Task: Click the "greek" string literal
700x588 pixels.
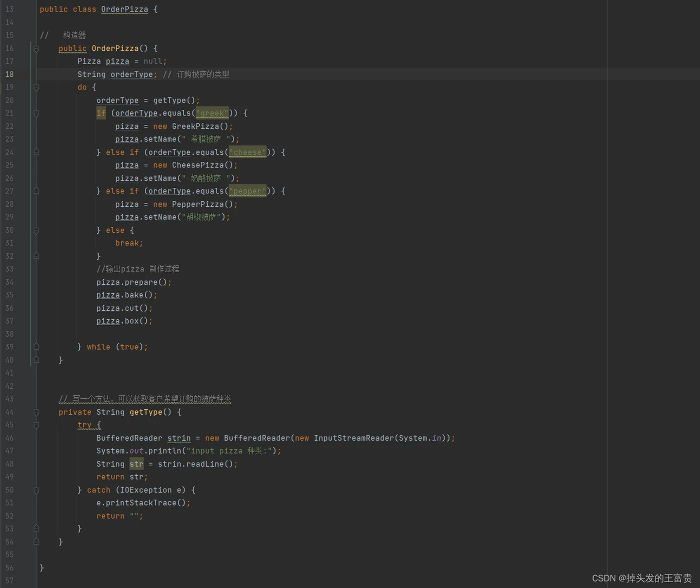Action: (x=212, y=113)
